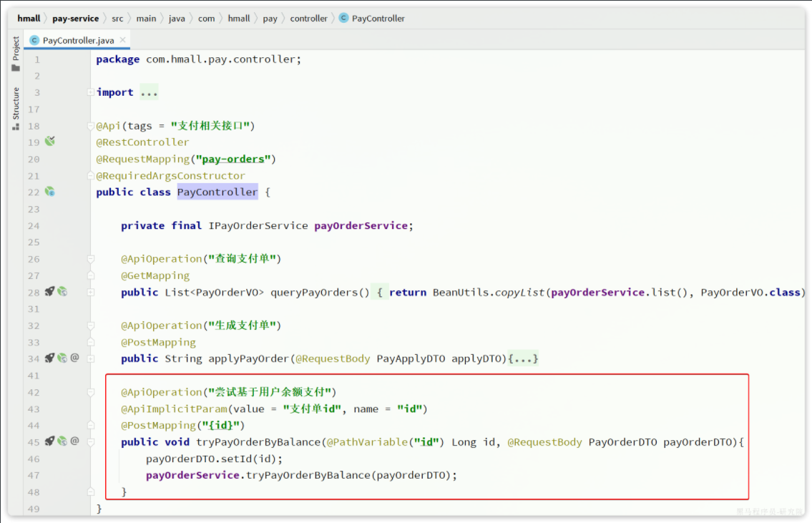This screenshot has width=812, height=523.
Task: Toggle the fold marker at line 18 @Api
Action: click(91, 126)
